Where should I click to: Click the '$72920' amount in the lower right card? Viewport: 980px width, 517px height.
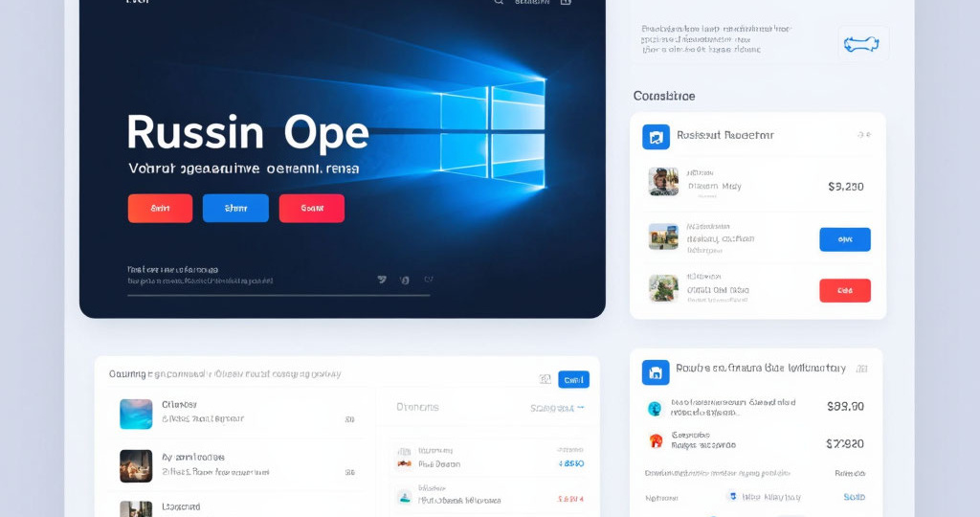click(845, 444)
